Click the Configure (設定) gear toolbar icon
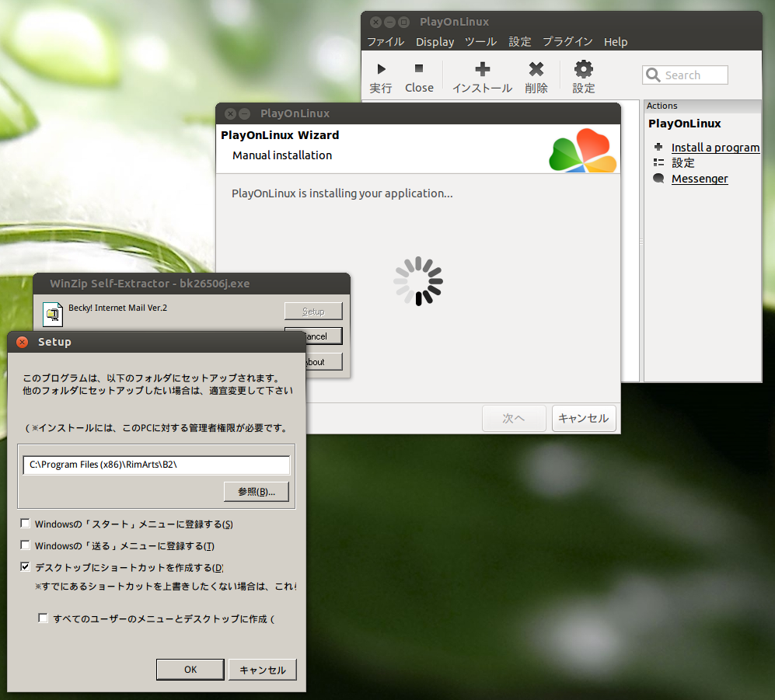775x700 pixels. [584, 68]
